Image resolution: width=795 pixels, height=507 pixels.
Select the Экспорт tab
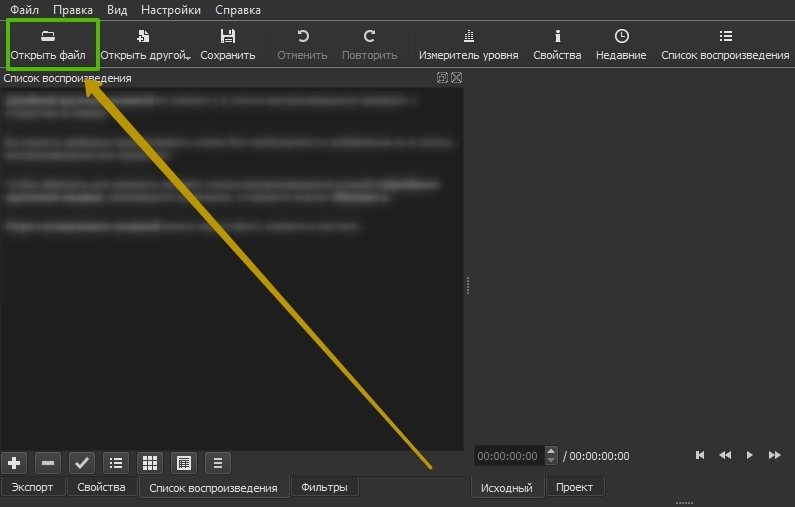pyautogui.click(x=32, y=487)
